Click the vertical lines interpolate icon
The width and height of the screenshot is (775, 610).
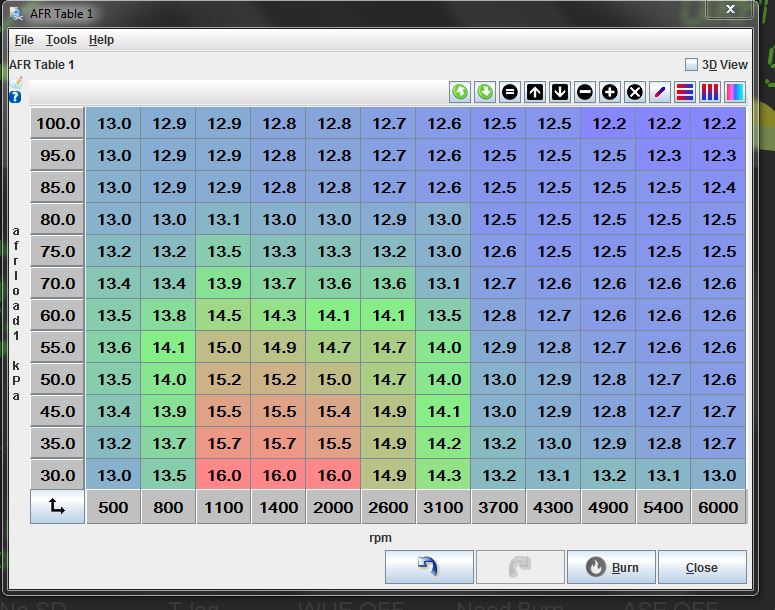click(710, 92)
